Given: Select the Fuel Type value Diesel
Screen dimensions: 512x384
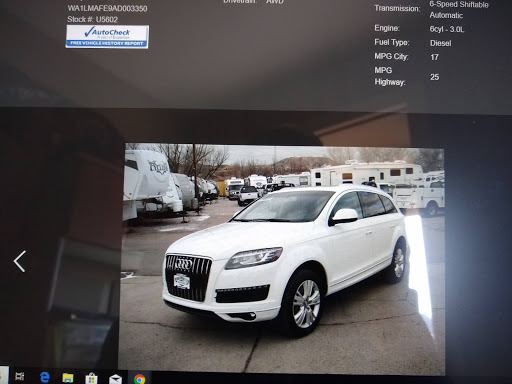Looking at the screenshot, I should pyautogui.click(x=441, y=43).
